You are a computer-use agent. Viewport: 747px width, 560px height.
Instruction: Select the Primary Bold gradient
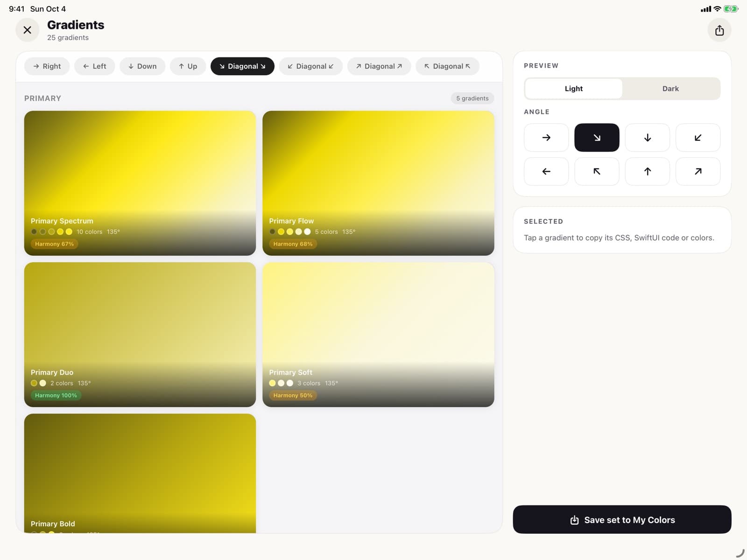[x=140, y=473]
